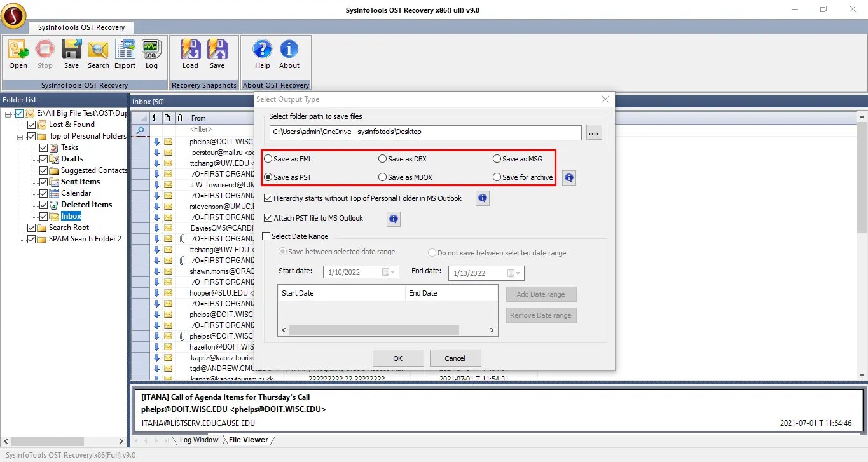Click the folder path input field

(x=425, y=132)
